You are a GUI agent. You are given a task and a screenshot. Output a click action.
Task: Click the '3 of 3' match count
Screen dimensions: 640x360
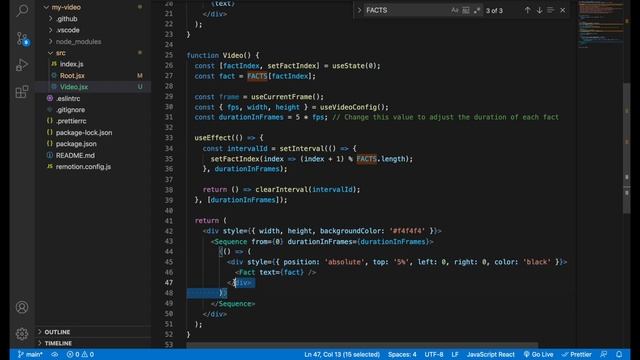coord(494,11)
